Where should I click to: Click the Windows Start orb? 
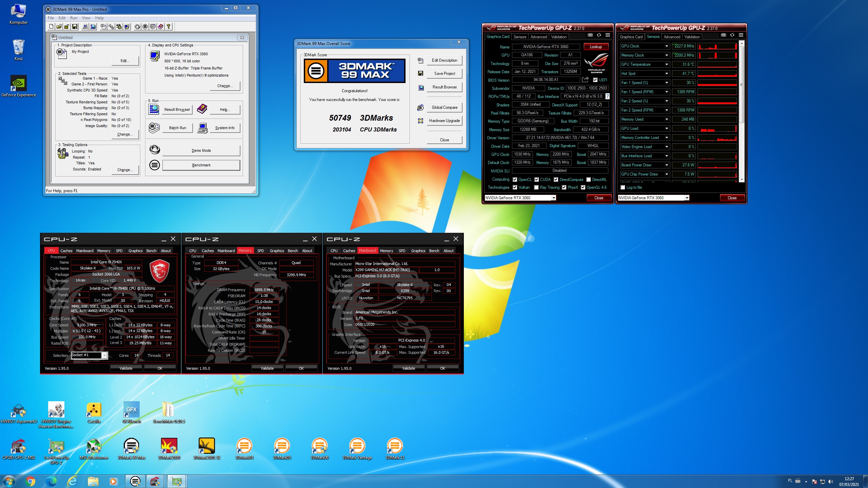tap(9, 481)
